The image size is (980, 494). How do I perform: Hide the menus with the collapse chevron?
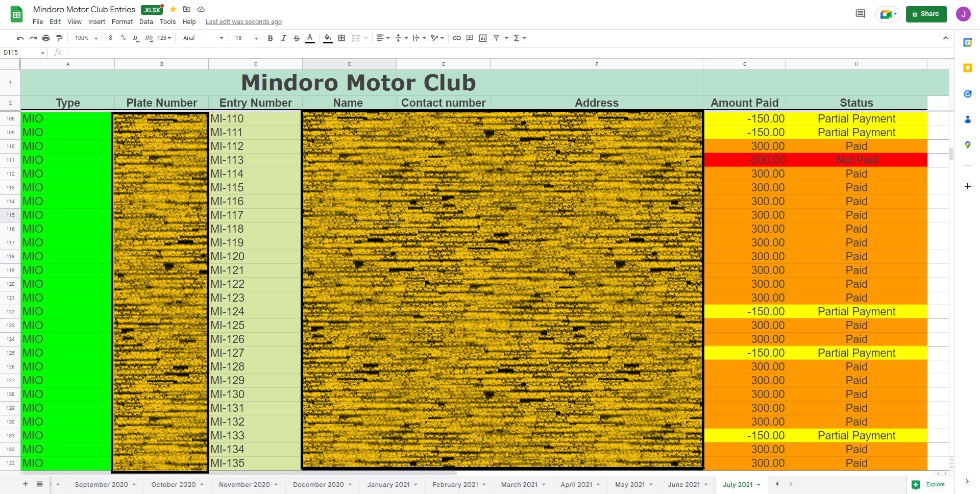point(945,38)
